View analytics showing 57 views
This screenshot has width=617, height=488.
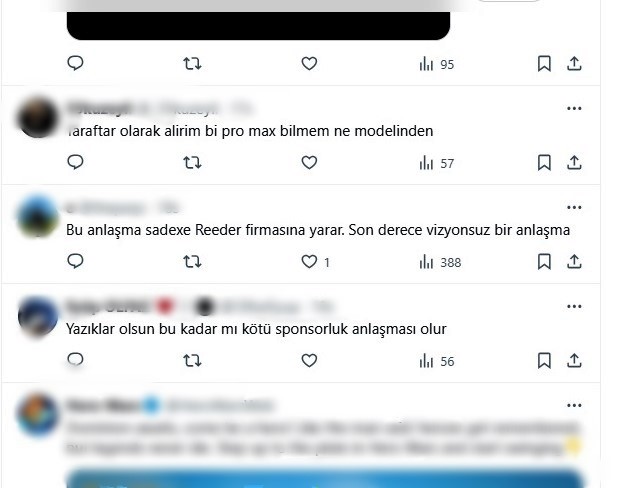click(x=437, y=163)
